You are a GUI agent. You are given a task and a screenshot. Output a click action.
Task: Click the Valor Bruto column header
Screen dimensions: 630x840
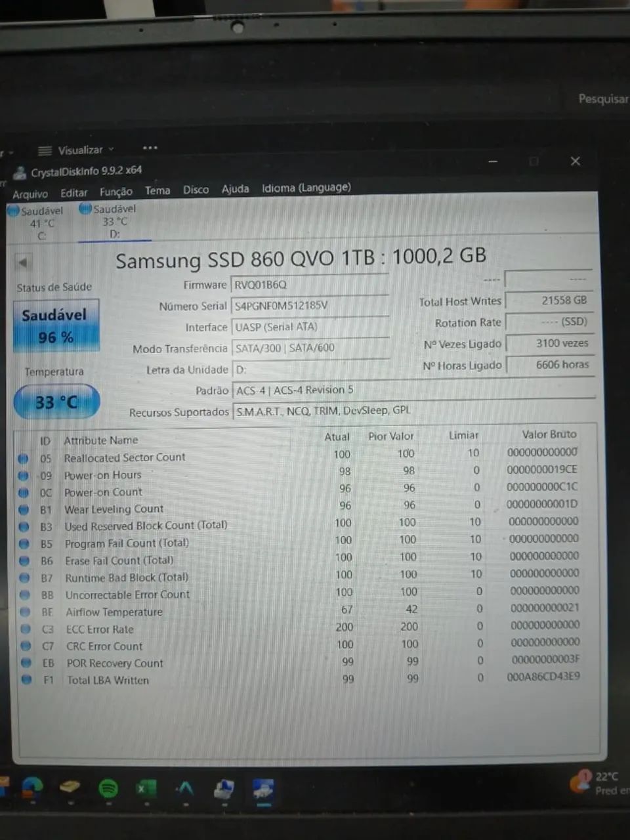point(549,434)
